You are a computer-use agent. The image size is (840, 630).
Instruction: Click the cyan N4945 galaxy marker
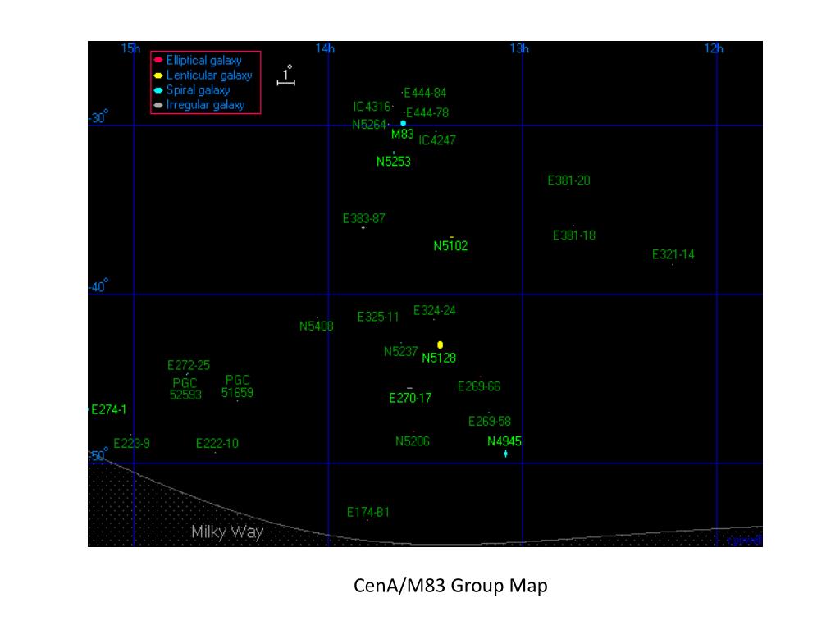pyautogui.click(x=505, y=454)
